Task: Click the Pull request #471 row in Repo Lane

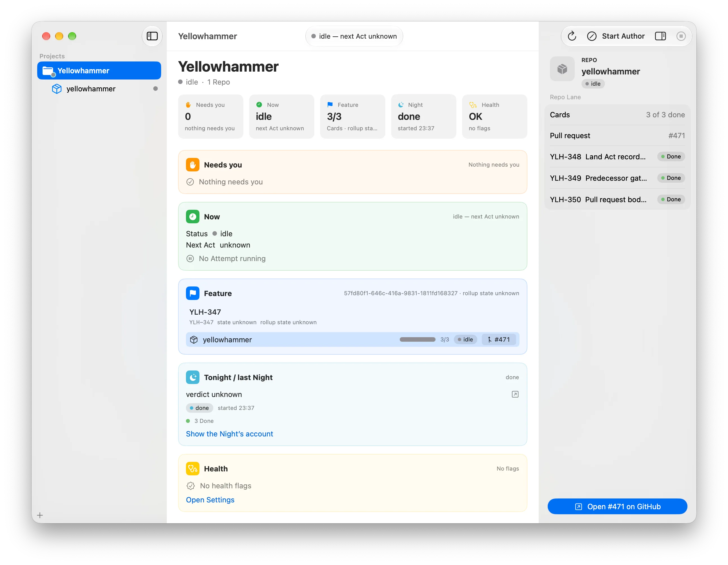Action: (x=617, y=135)
